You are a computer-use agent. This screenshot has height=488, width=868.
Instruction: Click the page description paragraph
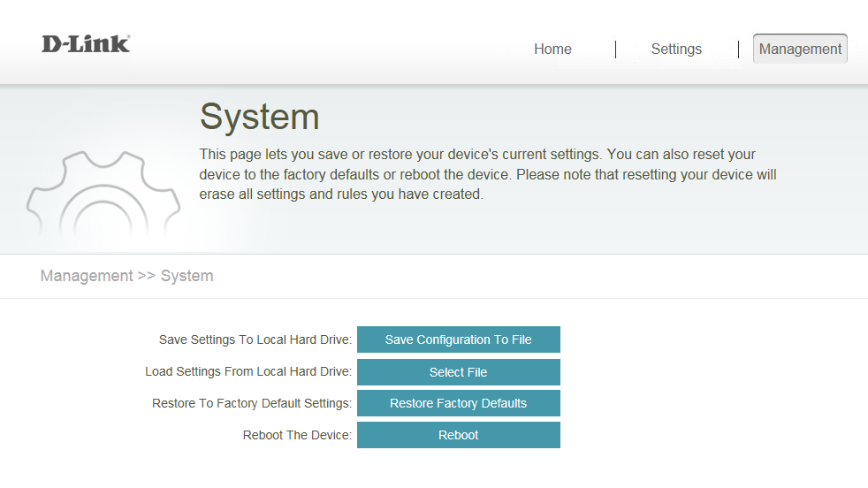click(488, 174)
